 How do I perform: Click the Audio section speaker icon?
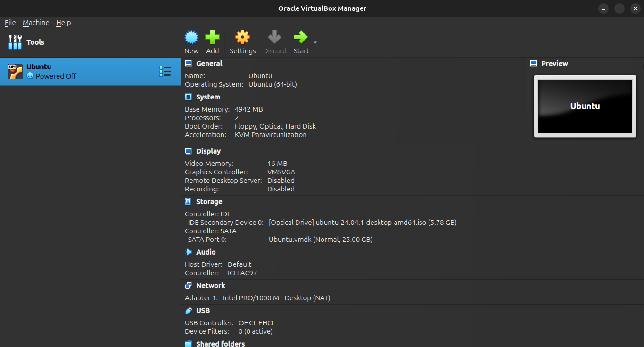[189, 252]
